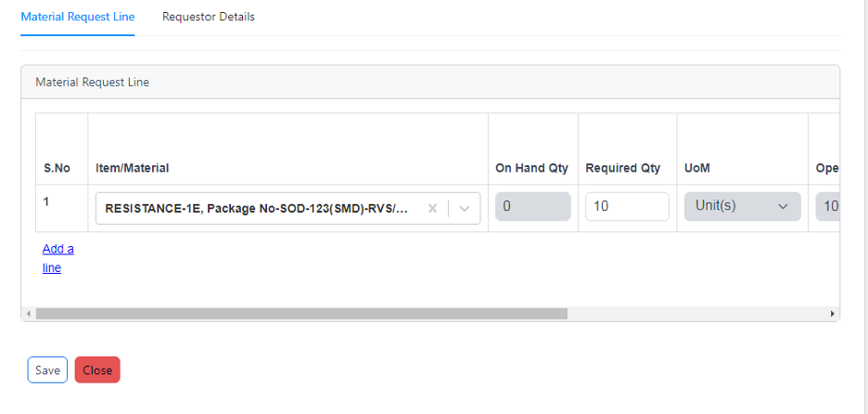Click the S.No column header
Screen dimensions: 868x414
(57, 168)
